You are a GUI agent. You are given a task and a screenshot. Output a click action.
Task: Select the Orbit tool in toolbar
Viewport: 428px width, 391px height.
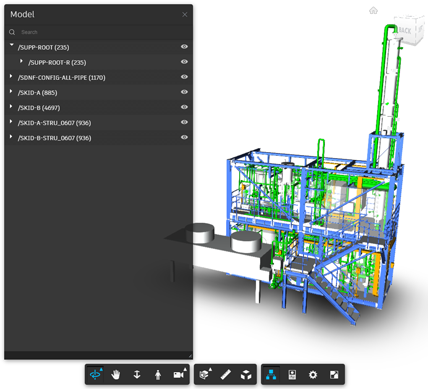[95, 375]
